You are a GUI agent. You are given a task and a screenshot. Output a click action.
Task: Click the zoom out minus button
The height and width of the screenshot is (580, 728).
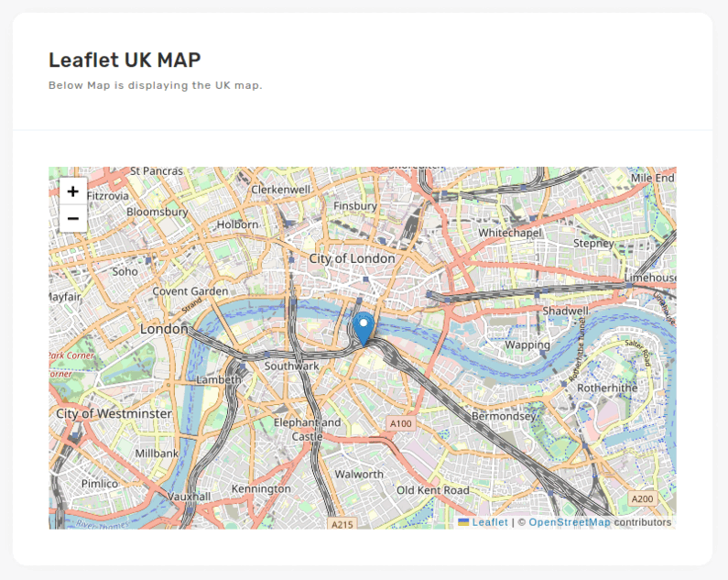click(x=73, y=218)
